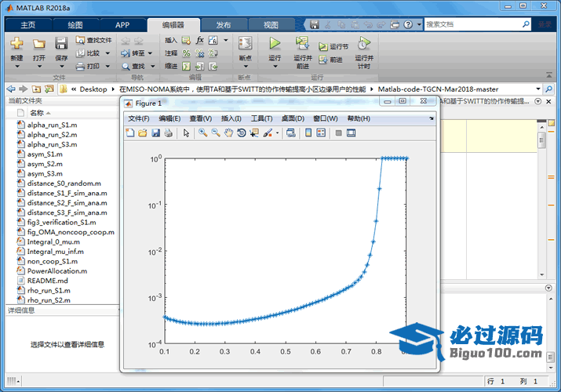The height and width of the screenshot is (392, 561).
Task: Switch to the Home (主页) tab
Action: coord(28,25)
